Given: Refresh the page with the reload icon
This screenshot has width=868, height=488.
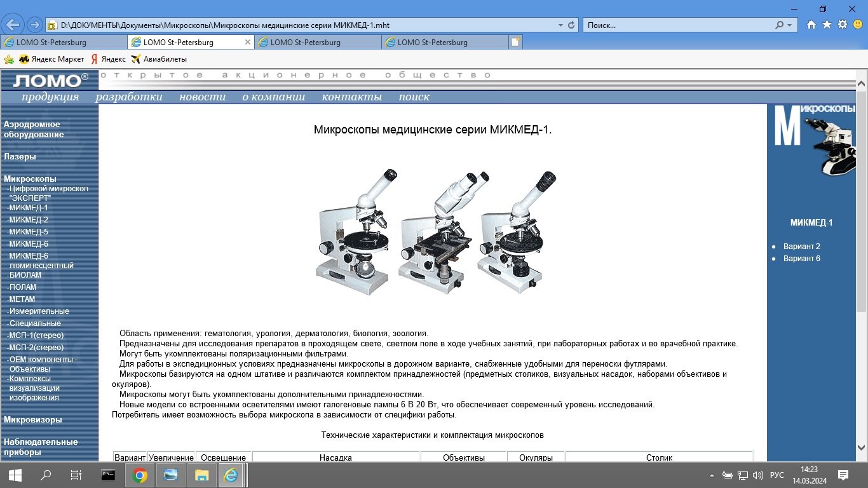Looking at the screenshot, I should 571,25.
